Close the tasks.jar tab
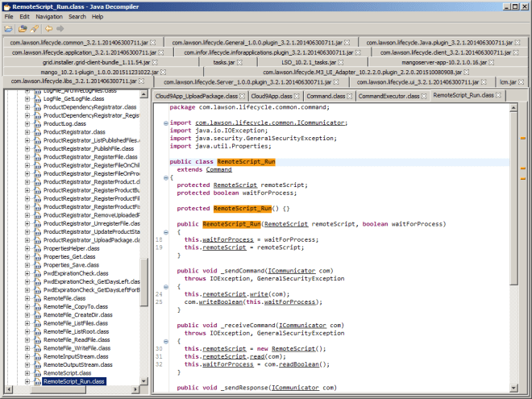 click(240, 62)
